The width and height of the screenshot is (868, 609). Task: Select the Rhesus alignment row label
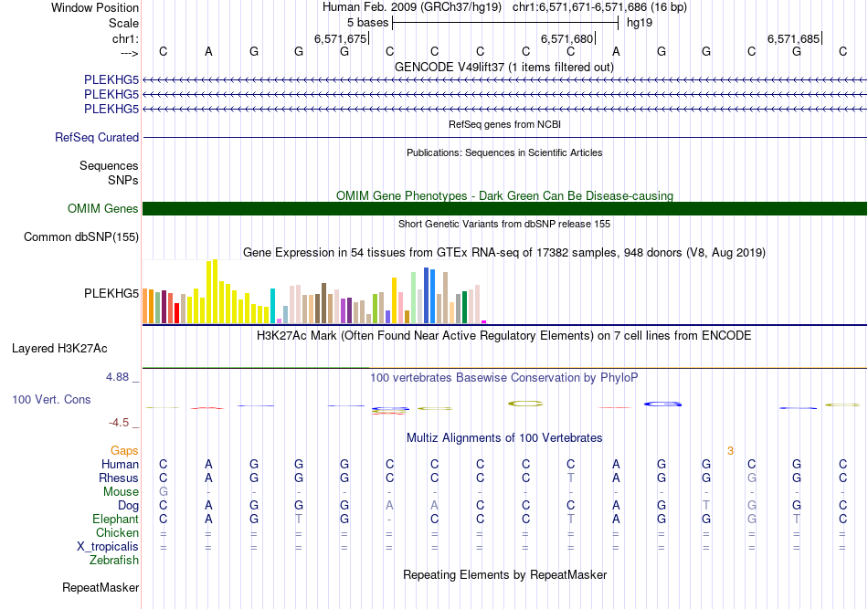(x=119, y=478)
